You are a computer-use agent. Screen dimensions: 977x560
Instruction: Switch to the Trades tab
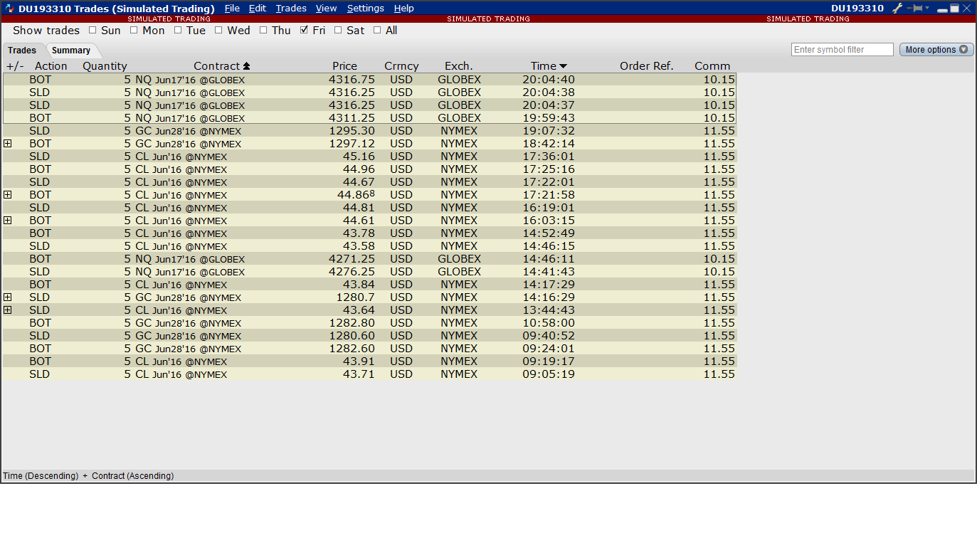[22, 51]
